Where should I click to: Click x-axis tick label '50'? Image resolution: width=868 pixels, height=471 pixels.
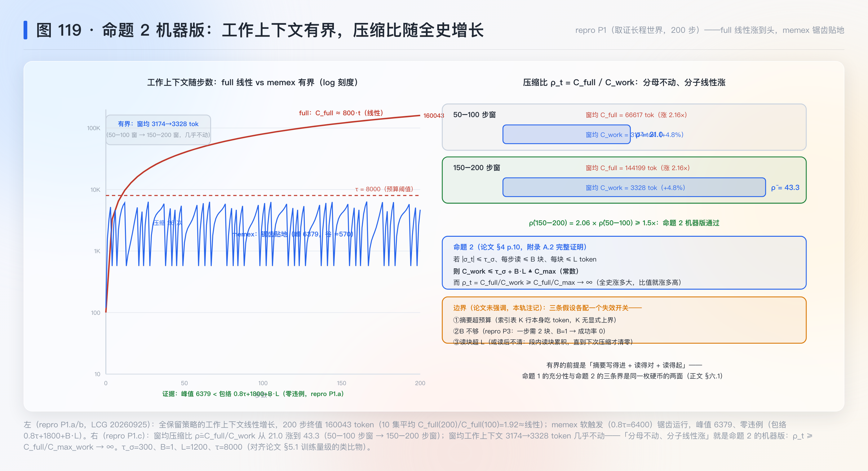[184, 383]
